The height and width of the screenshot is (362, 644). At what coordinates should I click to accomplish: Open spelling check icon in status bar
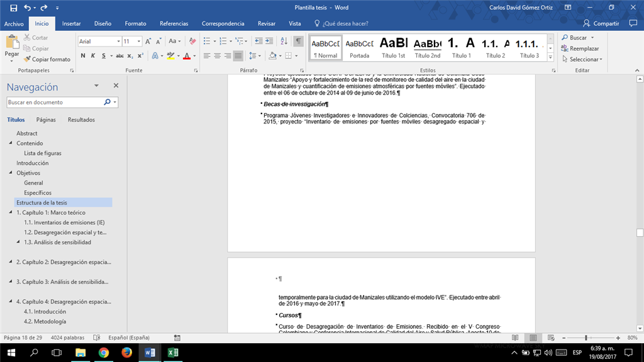96,337
